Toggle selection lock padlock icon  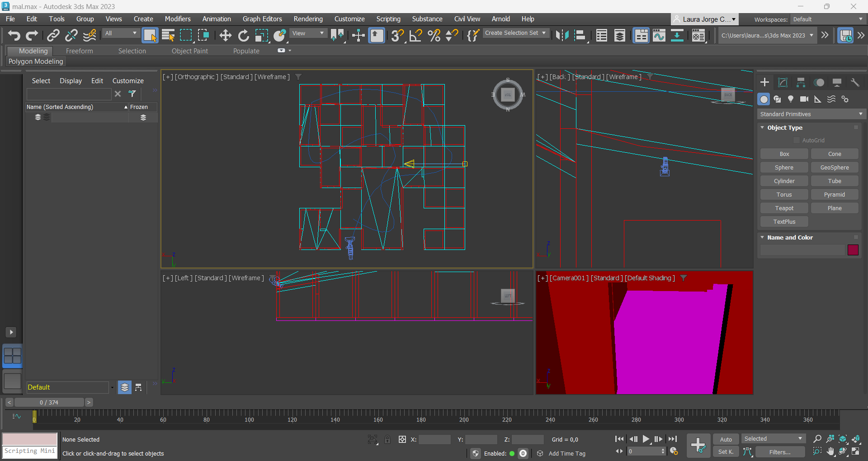pos(387,439)
